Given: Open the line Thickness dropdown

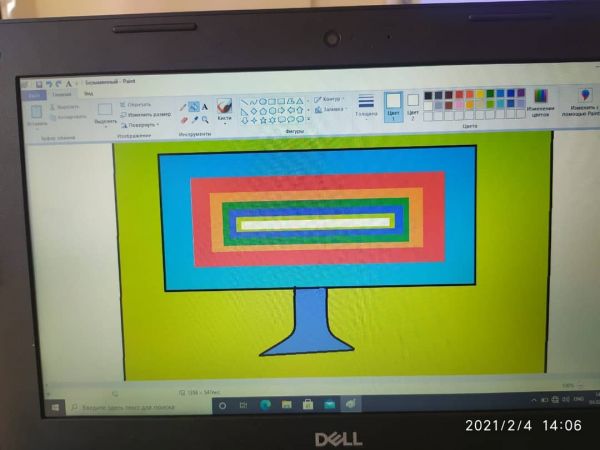Looking at the screenshot, I should pos(366,107).
